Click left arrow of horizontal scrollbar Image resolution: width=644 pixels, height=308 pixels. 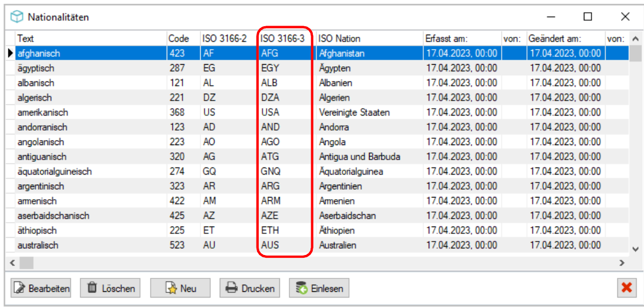coord(12,262)
